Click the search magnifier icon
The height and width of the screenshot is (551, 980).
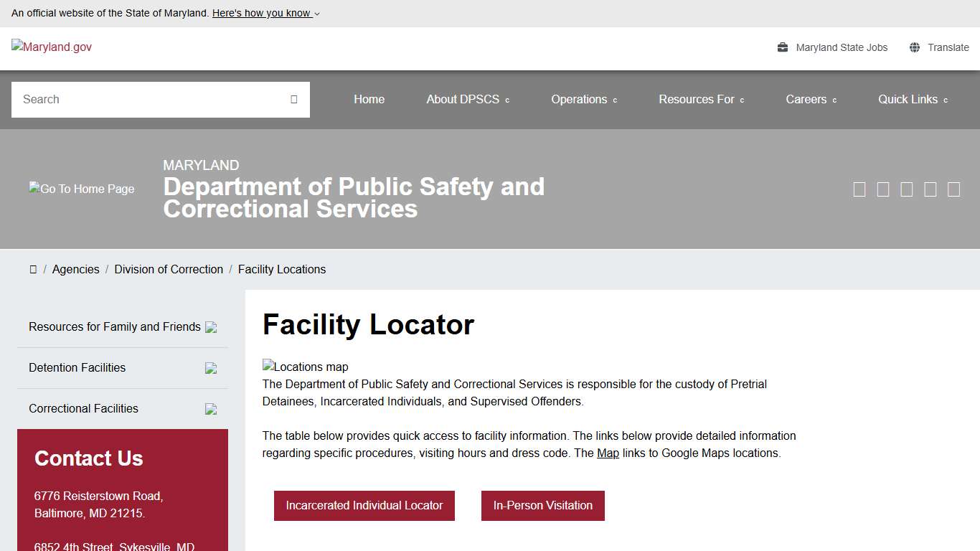coord(293,100)
